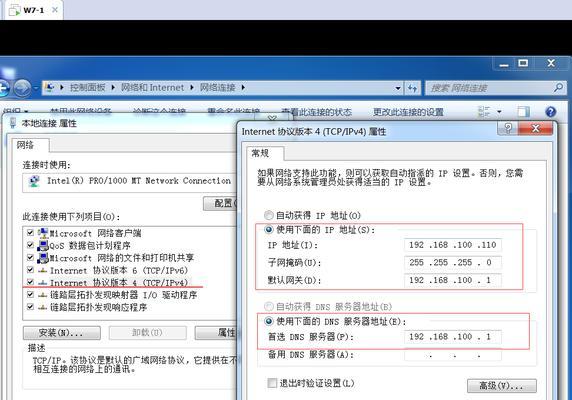The width and height of the screenshot is (572, 400).
Task: Minimize the 网络连接 Explorer window
Action: tap(504, 64)
